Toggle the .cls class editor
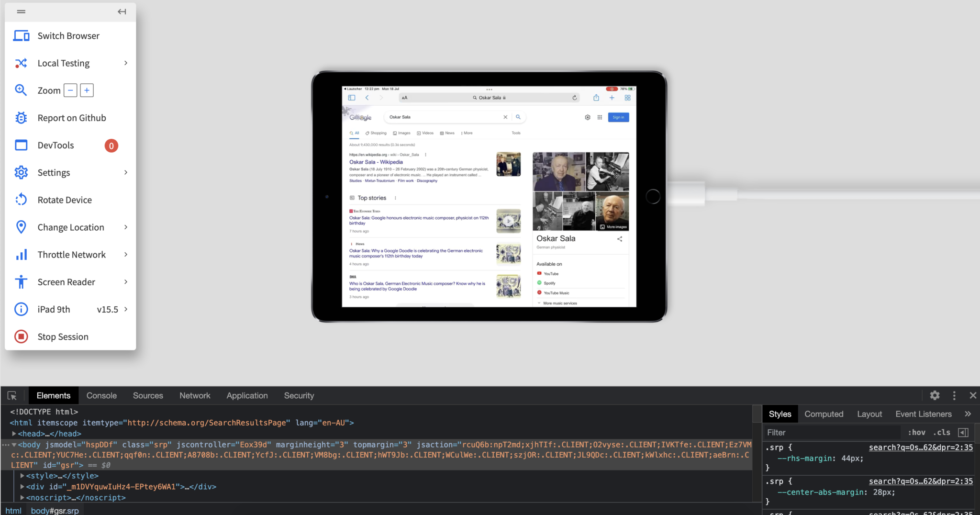Screen dimensions: 980x515 coord(942,432)
